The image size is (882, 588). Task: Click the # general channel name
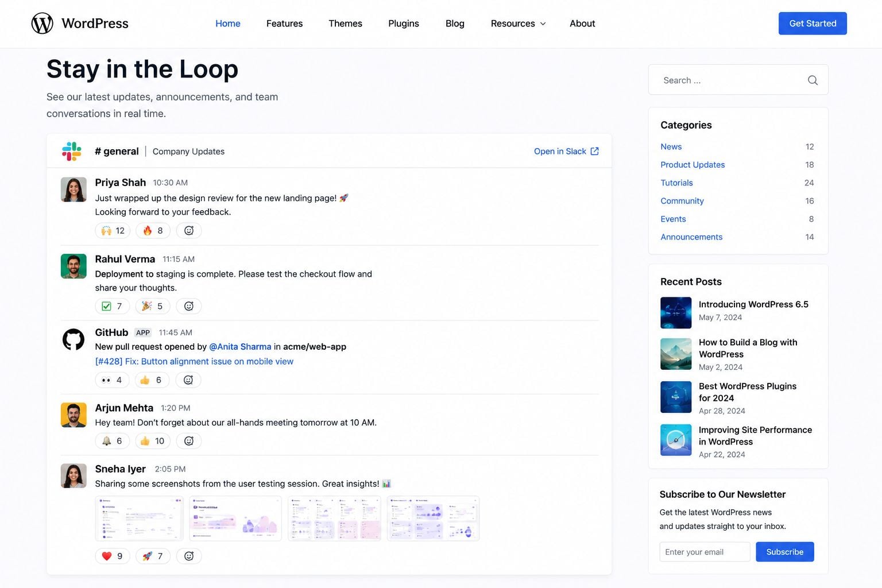[117, 151]
